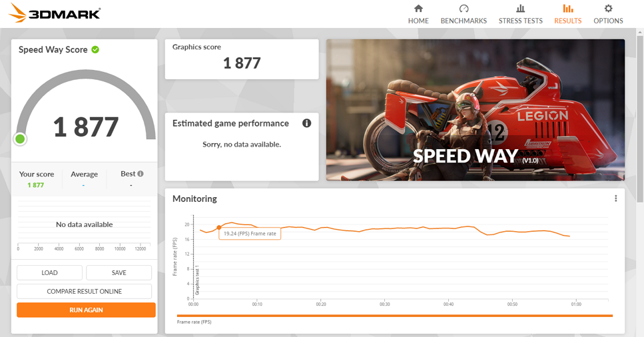
Task: Click the 19.24 (FPS) Frame rate tooltip
Action: pos(250,233)
